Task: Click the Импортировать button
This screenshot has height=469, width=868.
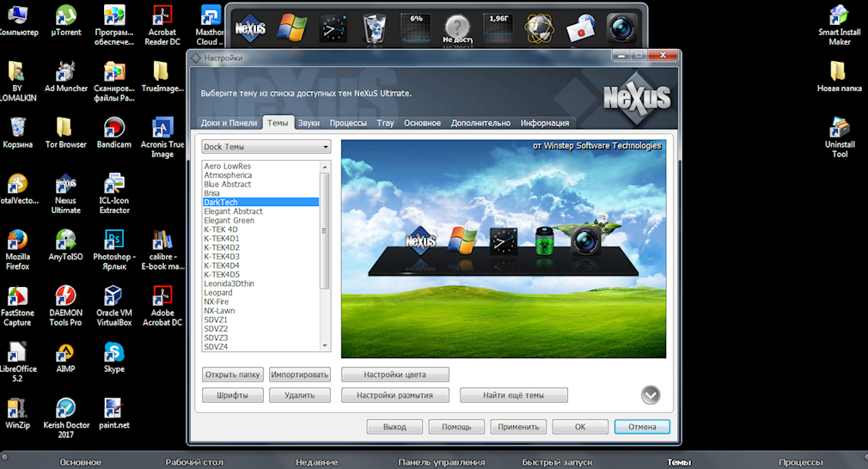Action: (299, 375)
